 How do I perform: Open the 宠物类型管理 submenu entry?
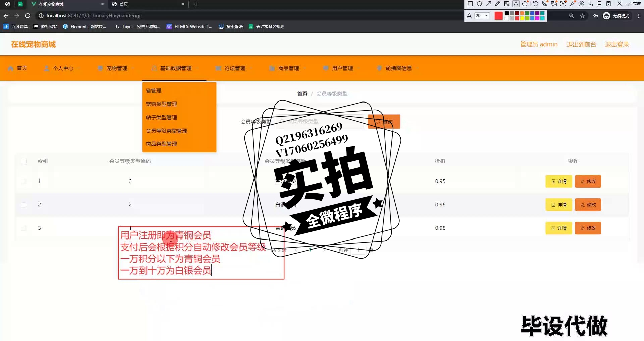pos(179,104)
